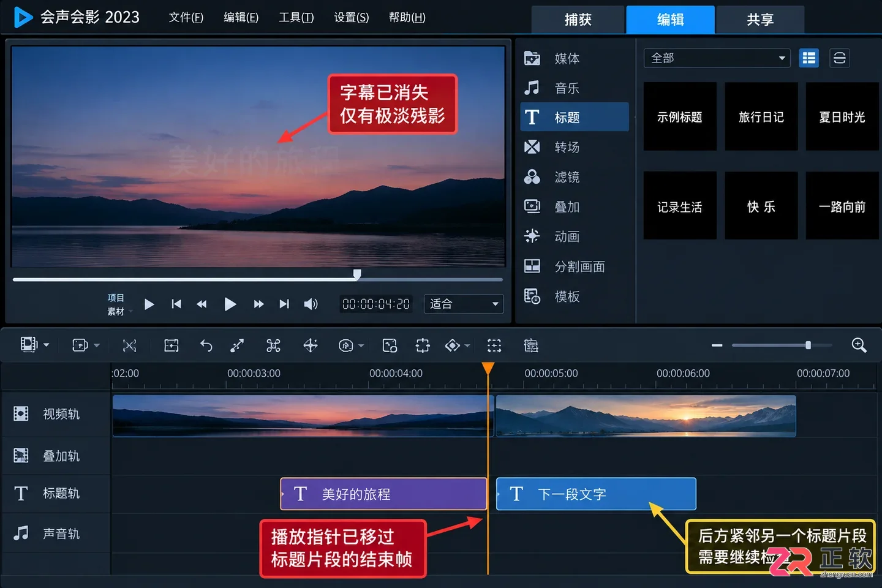The height and width of the screenshot is (588, 882).
Task: Jump to the previous frame button
Action: (202, 304)
